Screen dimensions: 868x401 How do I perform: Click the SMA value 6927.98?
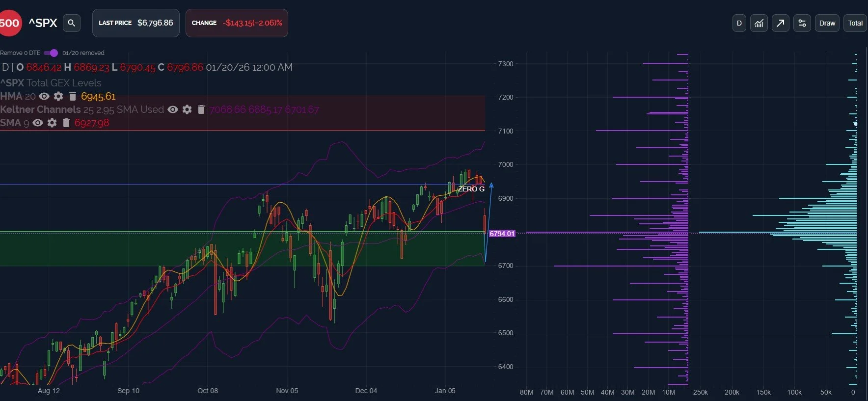tap(92, 123)
